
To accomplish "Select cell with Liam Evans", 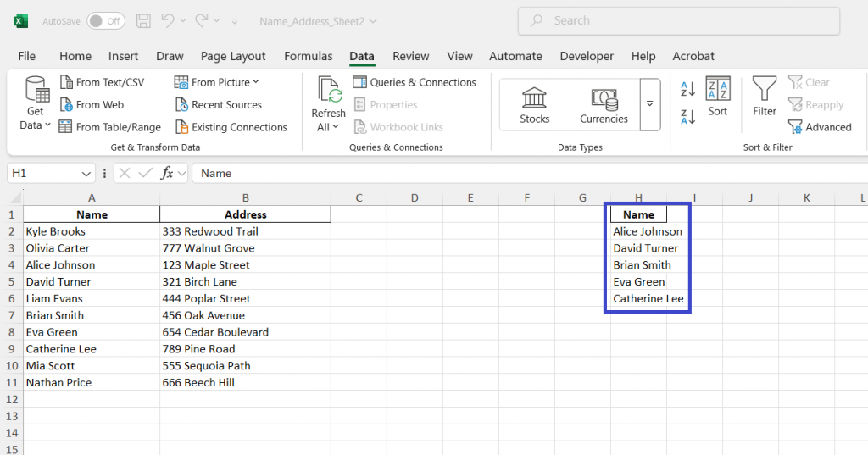I will point(92,298).
